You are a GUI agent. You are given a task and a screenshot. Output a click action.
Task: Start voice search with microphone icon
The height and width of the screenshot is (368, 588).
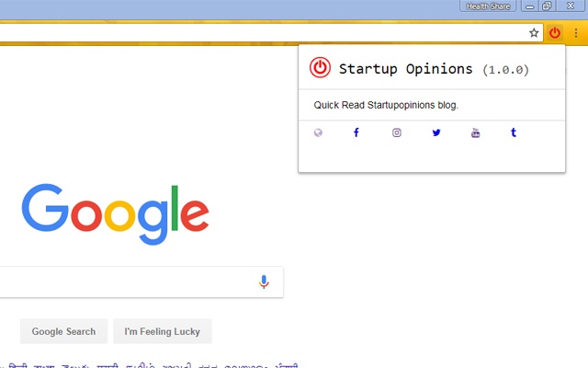pos(264,282)
